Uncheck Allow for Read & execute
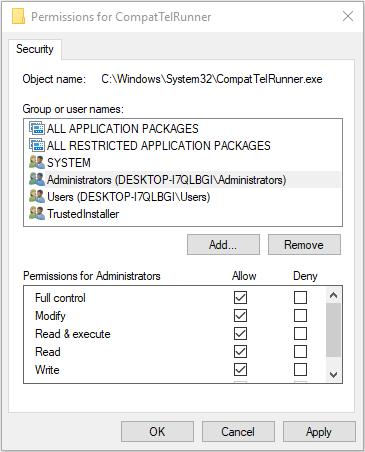Image resolution: width=365 pixels, height=452 pixels. [240, 333]
